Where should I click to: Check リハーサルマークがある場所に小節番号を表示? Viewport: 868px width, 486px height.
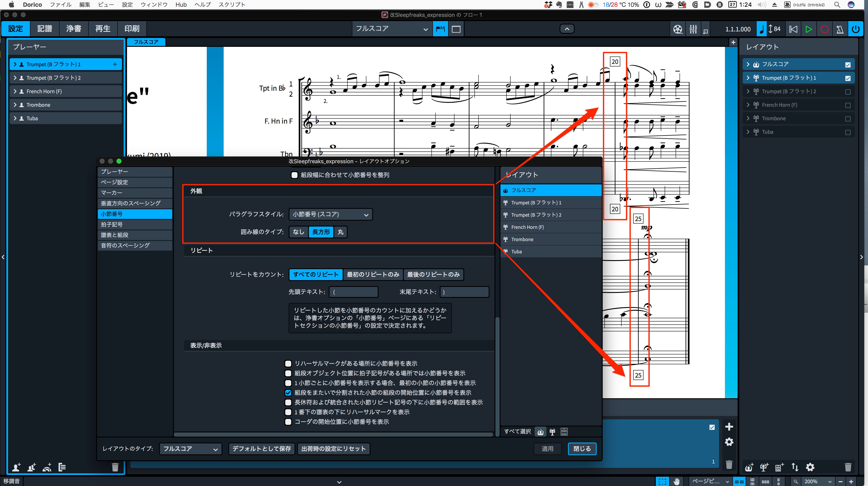(x=288, y=364)
